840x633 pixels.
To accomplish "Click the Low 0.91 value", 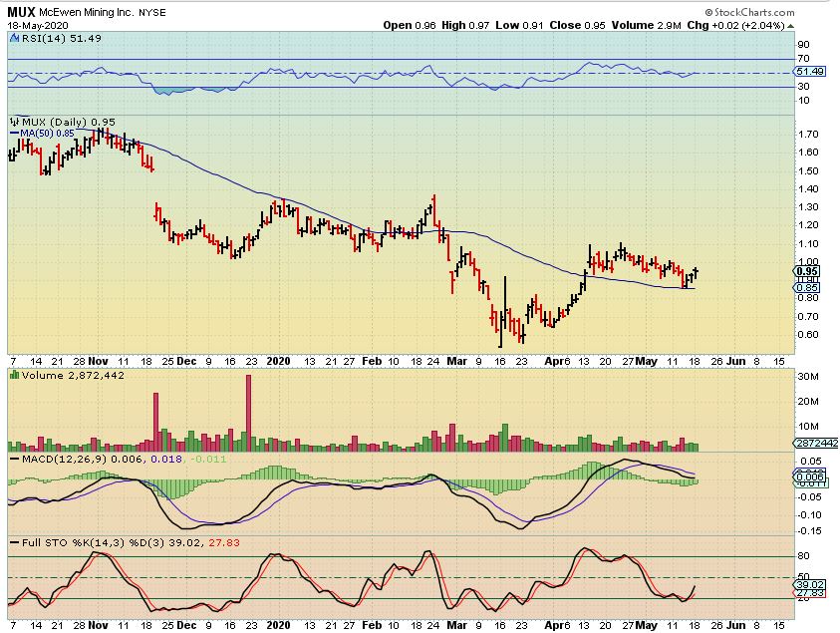I will point(519,25).
